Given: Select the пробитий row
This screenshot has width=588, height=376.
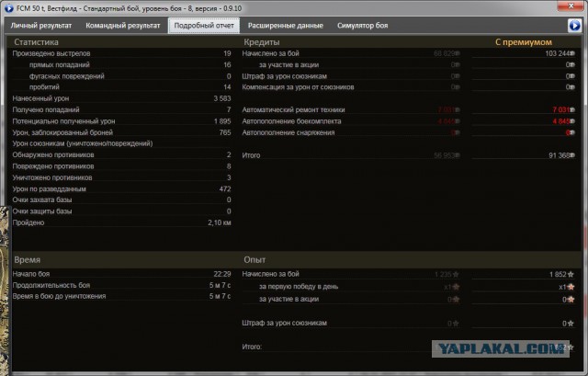Looking at the screenshot, I should (x=121, y=87).
